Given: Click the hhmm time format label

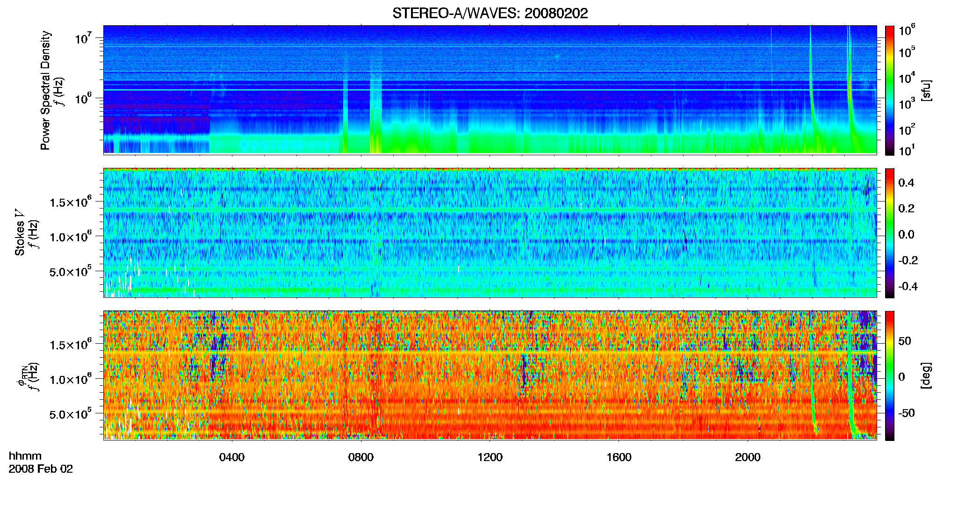Looking at the screenshot, I should click(x=25, y=456).
